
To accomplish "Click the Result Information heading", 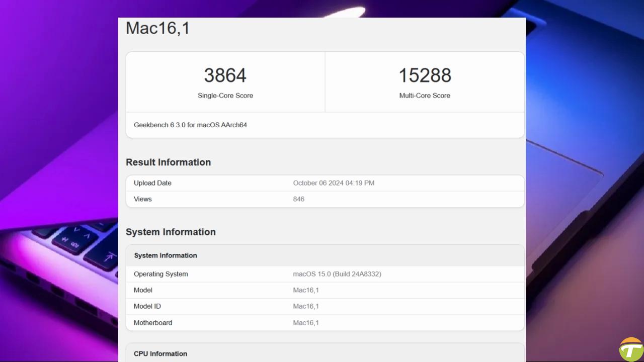I will tap(168, 162).
